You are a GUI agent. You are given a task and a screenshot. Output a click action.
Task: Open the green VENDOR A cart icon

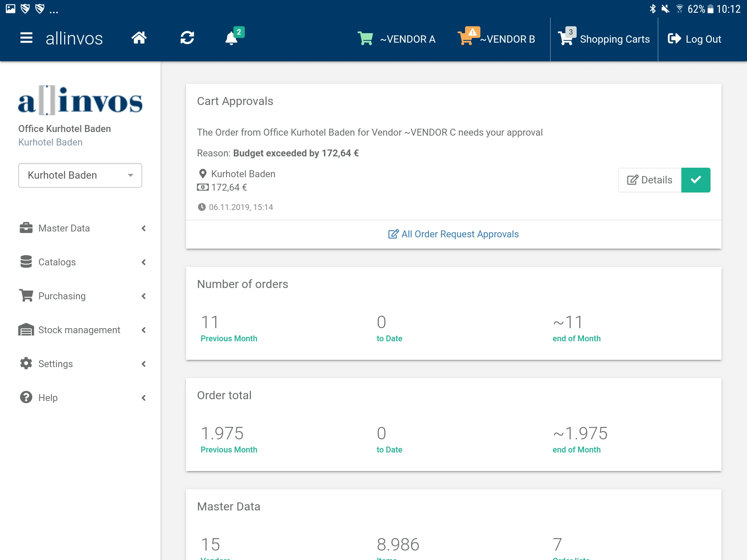(x=365, y=38)
